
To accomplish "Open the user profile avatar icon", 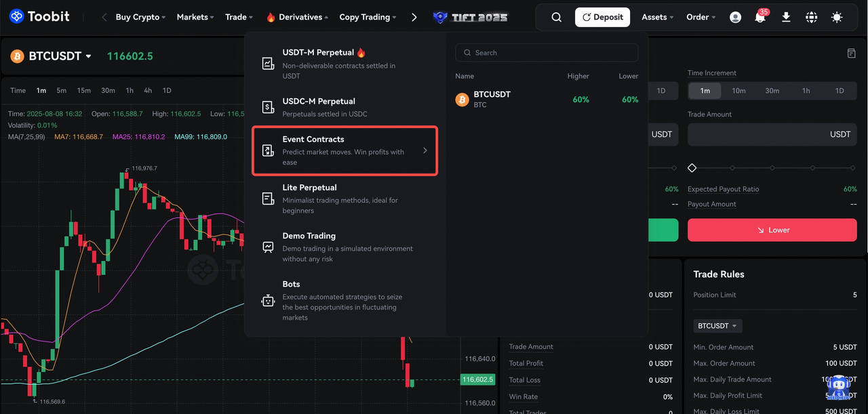I will [735, 17].
